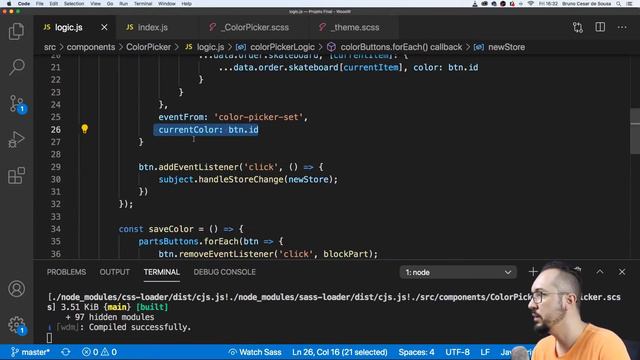Open the Help menu

[187, 4]
